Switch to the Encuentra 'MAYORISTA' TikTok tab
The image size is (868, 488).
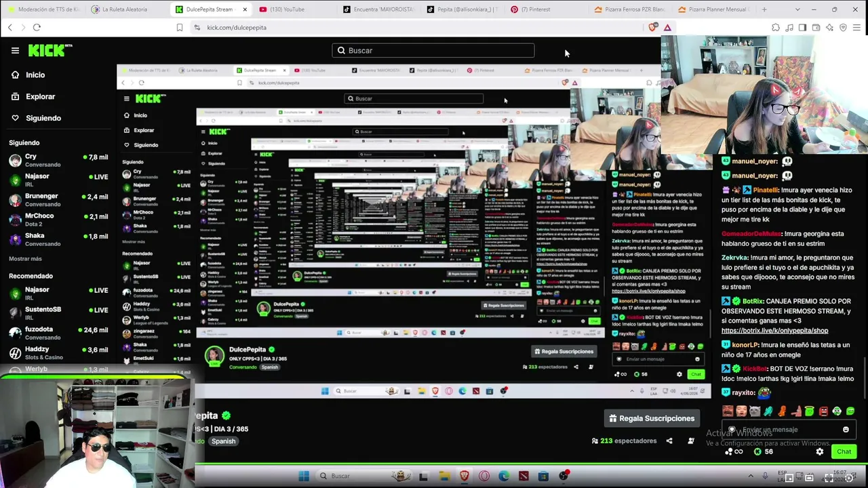pyautogui.click(x=379, y=9)
